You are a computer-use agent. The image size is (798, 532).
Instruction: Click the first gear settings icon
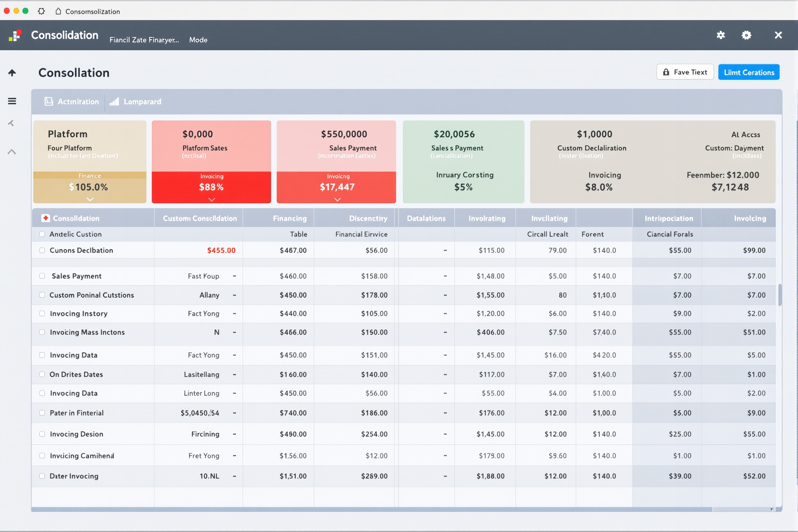[x=721, y=35]
